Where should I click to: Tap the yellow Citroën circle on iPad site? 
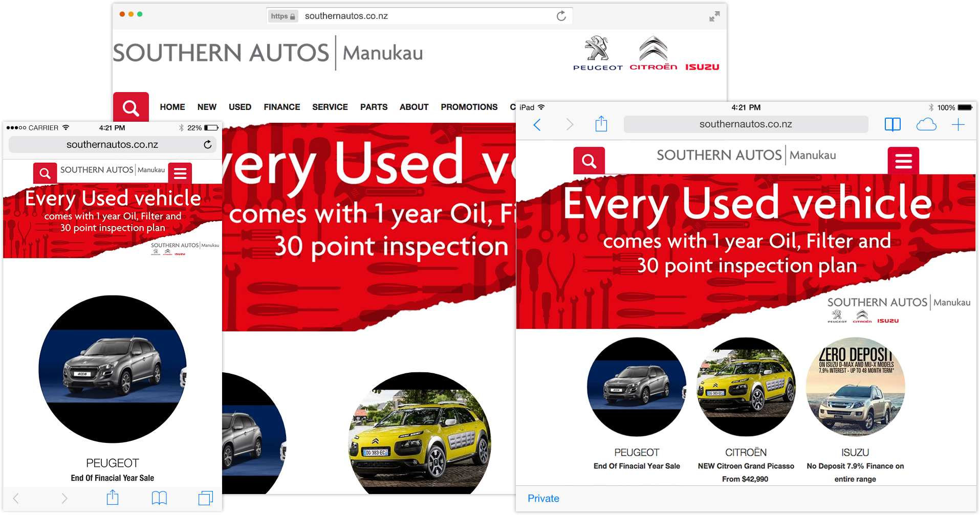pos(746,387)
